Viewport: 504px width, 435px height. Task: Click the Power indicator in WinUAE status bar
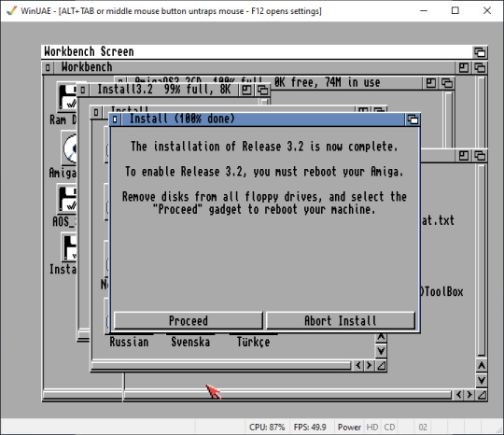(349, 428)
